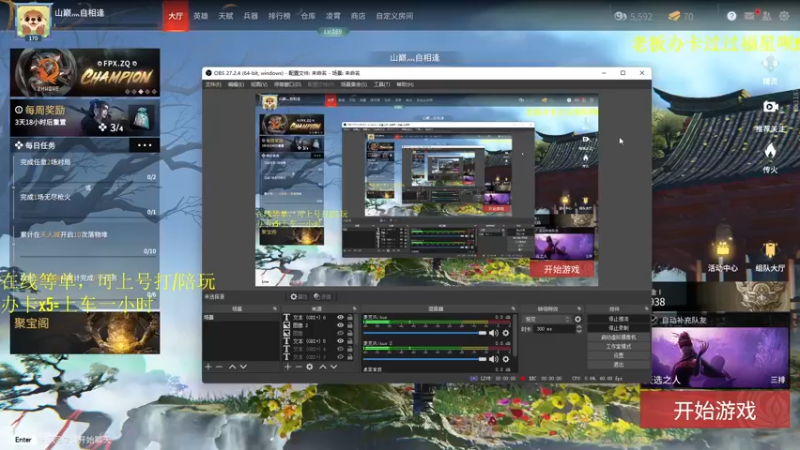Pop out the 控件 dock panel
The height and width of the screenshot is (450, 800).
(x=646, y=309)
